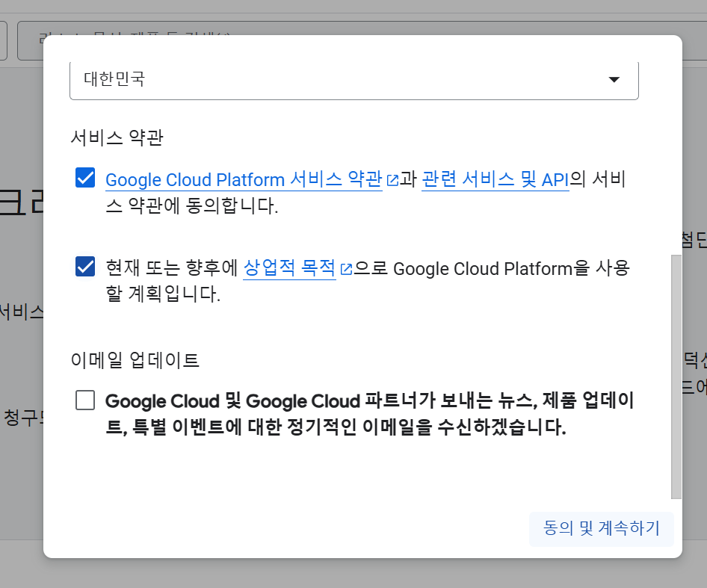Click the dialog's vertical scrollbar thumb
This screenshot has width=707, height=588.
pos(676,377)
